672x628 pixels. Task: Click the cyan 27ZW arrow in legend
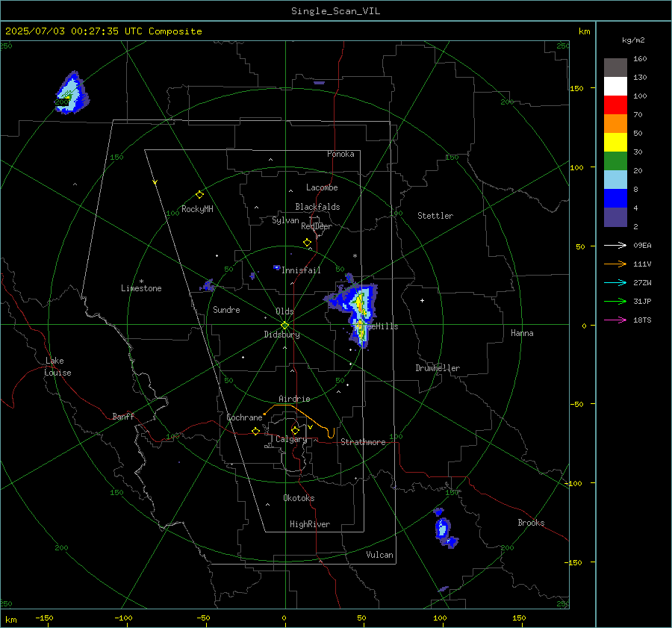coord(615,282)
